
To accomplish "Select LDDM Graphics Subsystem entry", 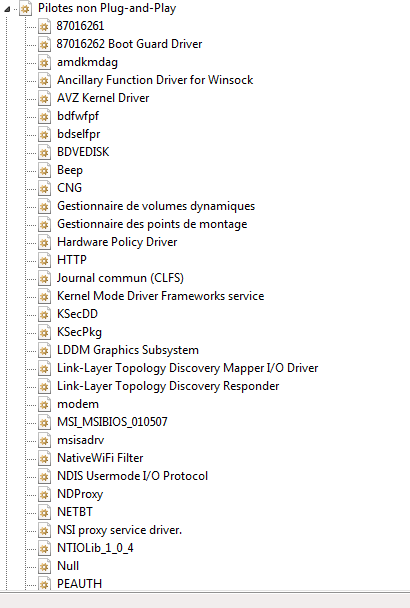I will pos(128,350).
